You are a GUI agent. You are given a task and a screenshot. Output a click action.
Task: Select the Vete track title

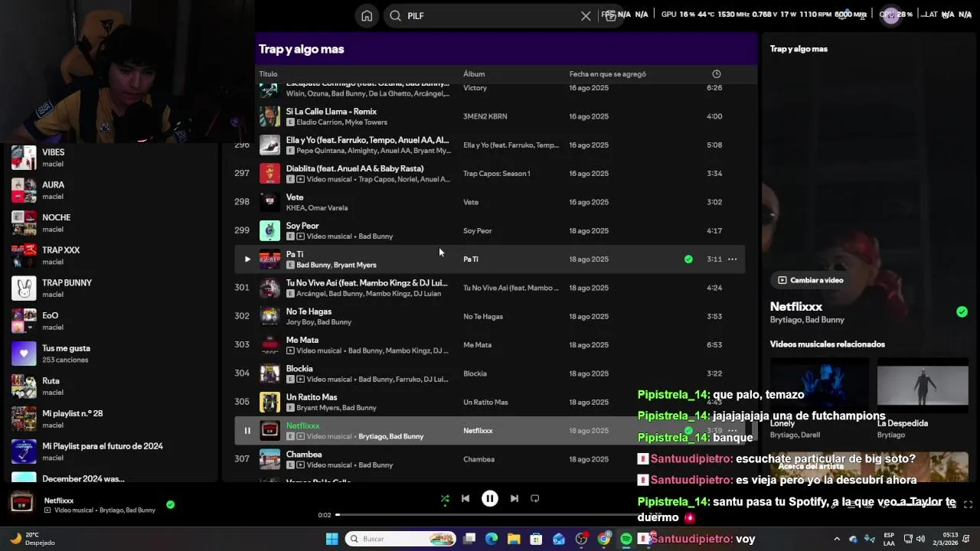pos(295,197)
